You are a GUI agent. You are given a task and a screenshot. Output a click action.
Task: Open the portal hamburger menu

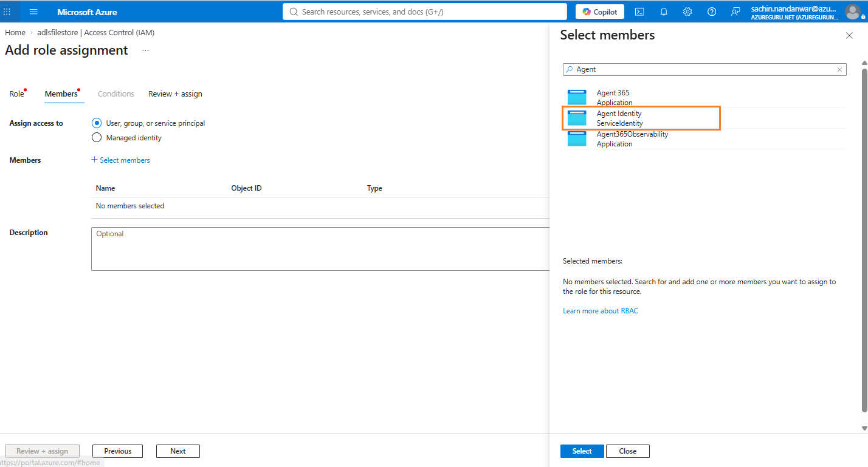pyautogui.click(x=33, y=12)
